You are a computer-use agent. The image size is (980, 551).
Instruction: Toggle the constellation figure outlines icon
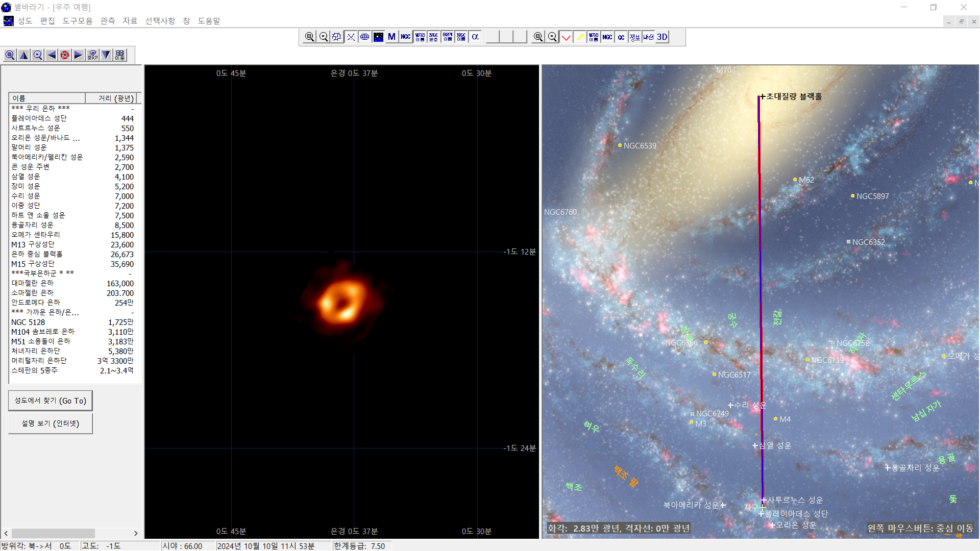click(x=337, y=37)
